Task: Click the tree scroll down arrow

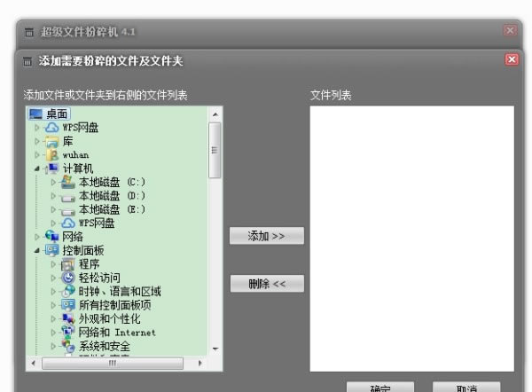Action: 215,349
